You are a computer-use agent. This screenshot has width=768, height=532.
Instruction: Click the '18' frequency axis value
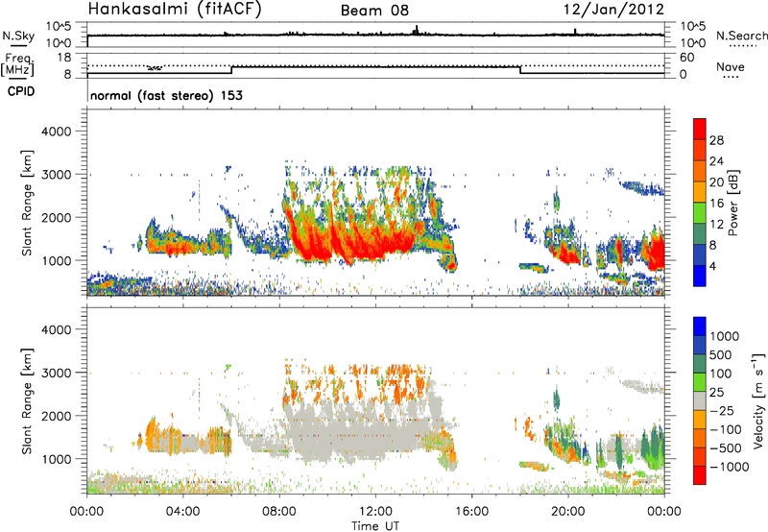[x=64, y=58]
